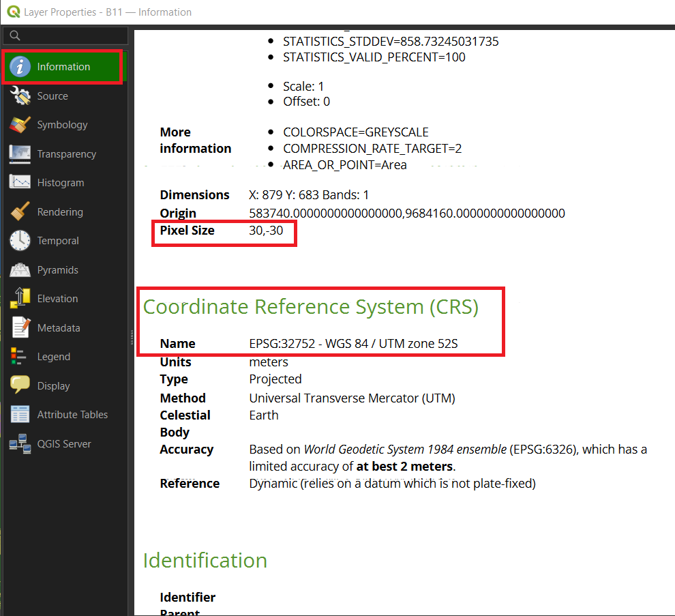Viewport: 675px width, 616px height.
Task: Click the QGIS Server icon
Action: pyautogui.click(x=20, y=443)
